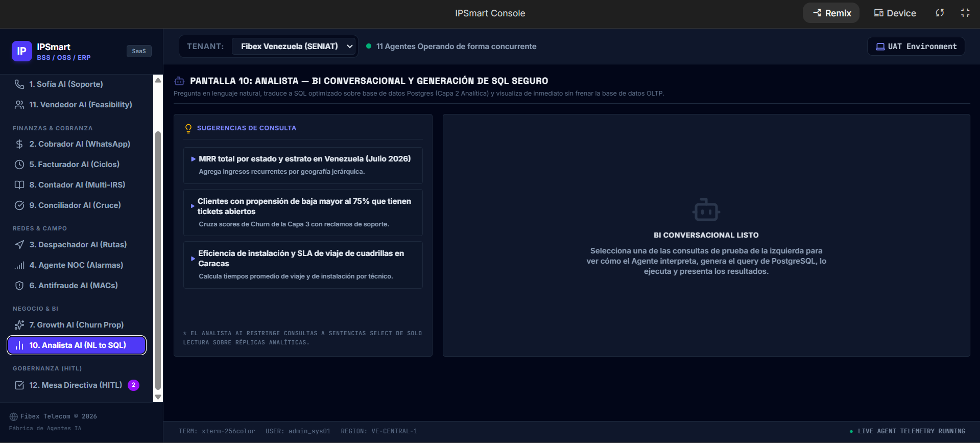
Task: Click the status text "REGION: VE-CENTRAL-1"
Action: click(x=379, y=431)
